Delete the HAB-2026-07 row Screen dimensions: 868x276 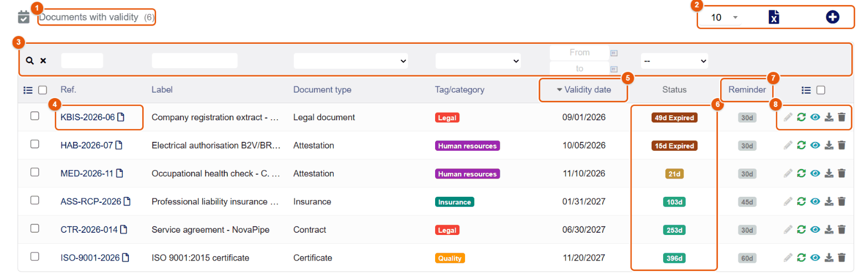(841, 145)
